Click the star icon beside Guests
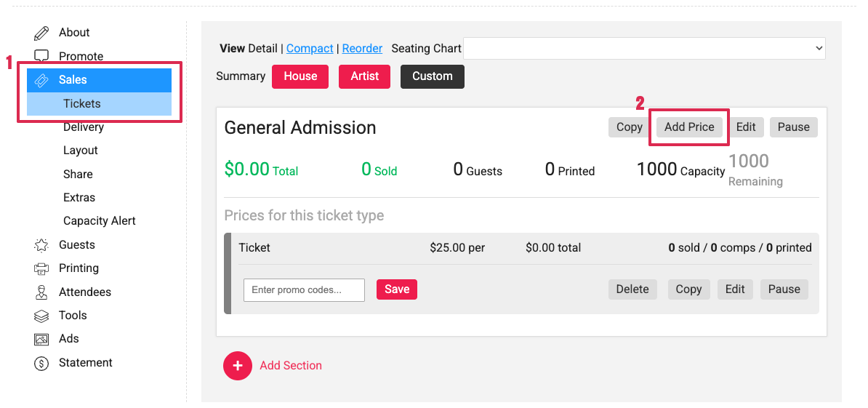The width and height of the screenshot is (868, 408). [41, 245]
